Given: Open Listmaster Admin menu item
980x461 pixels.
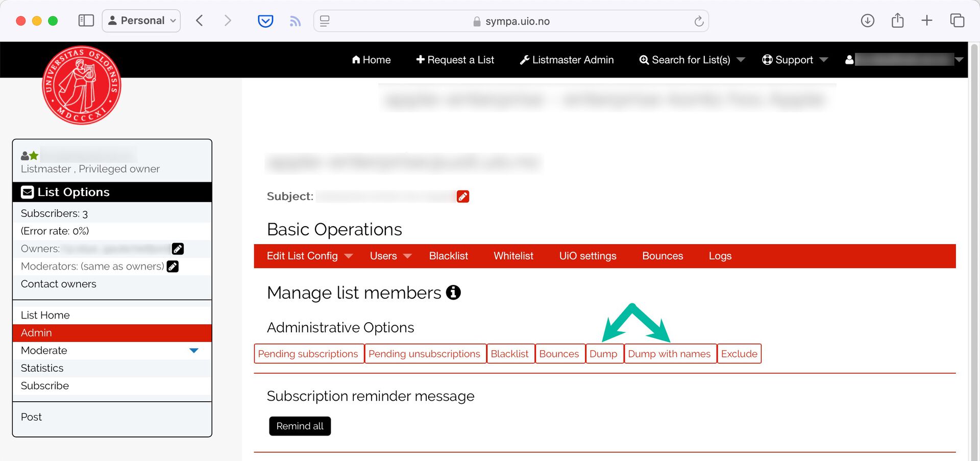Looking at the screenshot, I should pos(567,60).
